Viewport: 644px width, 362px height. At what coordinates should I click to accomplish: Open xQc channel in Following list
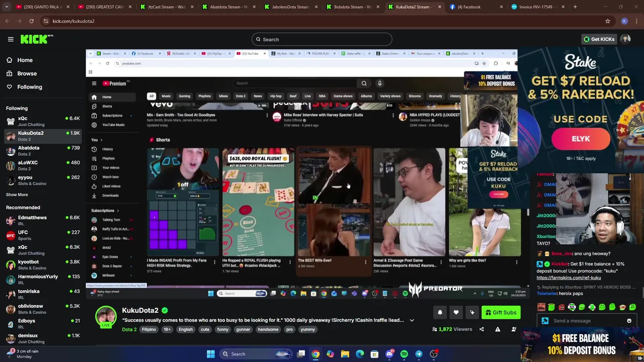click(42, 121)
